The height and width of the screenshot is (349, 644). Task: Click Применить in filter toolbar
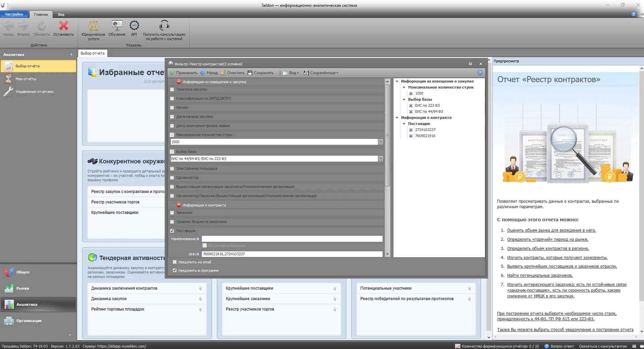click(x=183, y=73)
